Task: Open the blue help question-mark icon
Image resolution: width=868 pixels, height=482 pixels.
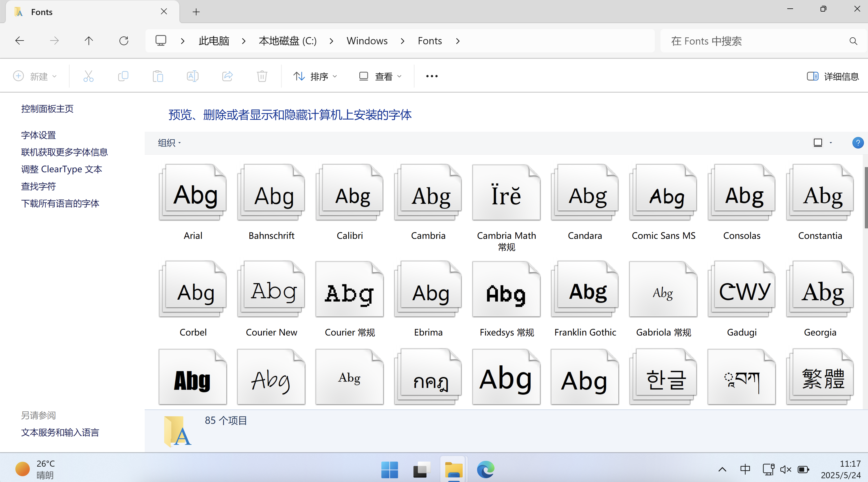Action: [x=858, y=143]
